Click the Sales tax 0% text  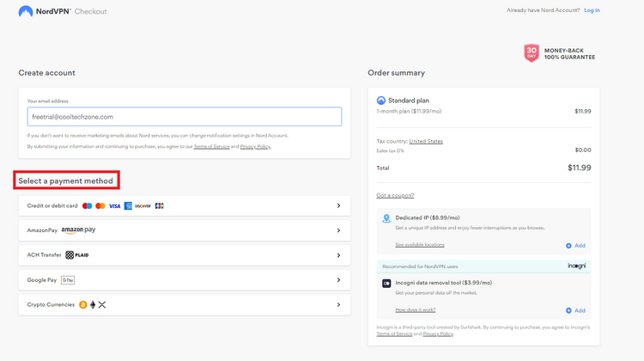390,151
